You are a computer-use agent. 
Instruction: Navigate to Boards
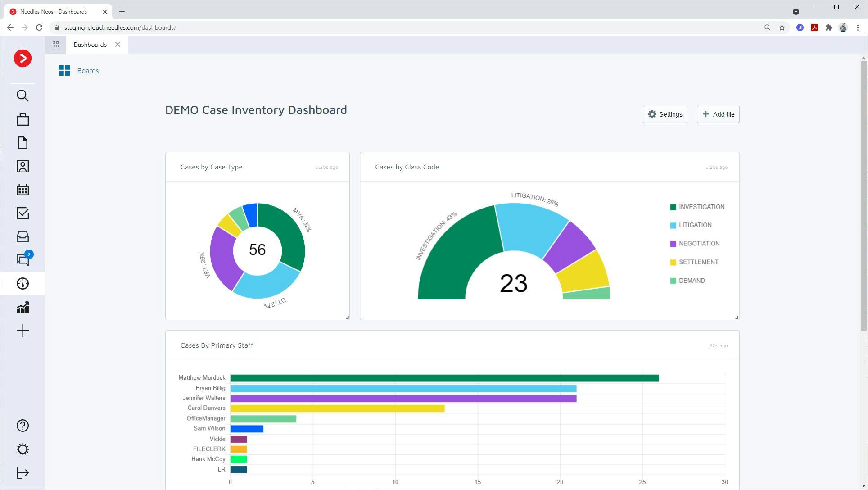click(87, 70)
